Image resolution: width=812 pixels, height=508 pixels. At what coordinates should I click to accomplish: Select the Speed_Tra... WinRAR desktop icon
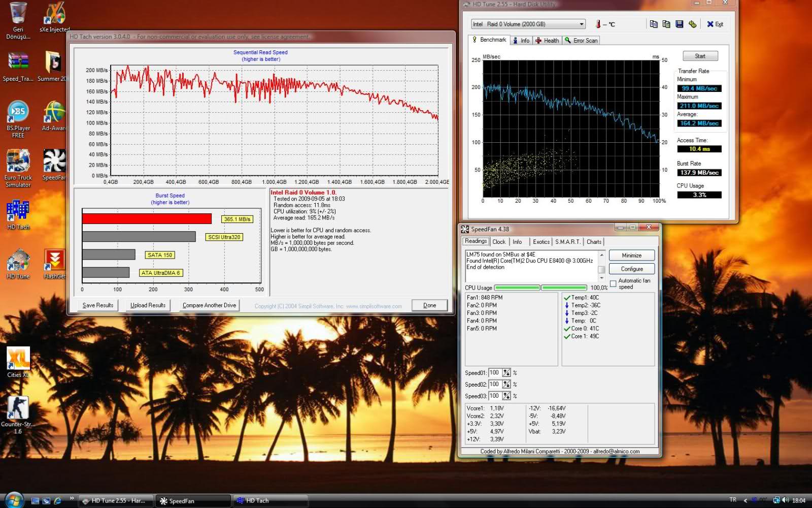pyautogui.click(x=18, y=66)
